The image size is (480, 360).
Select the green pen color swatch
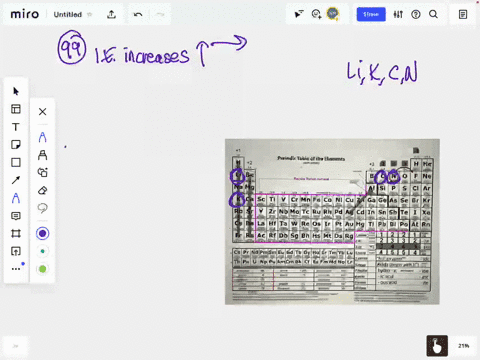tap(42, 269)
